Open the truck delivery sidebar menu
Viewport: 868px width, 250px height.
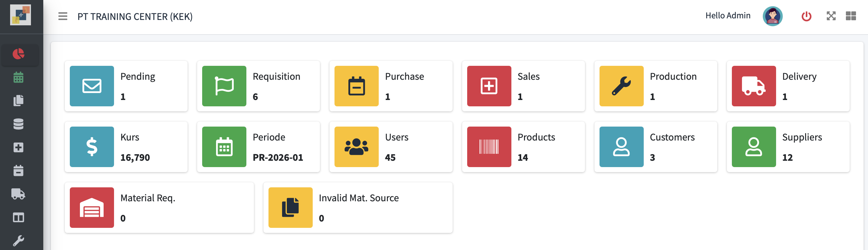[19, 194]
